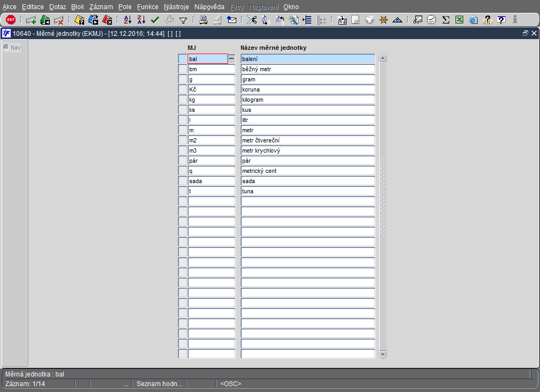Select the row marker beside sada

pyautogui.click(x=183, y=180)
